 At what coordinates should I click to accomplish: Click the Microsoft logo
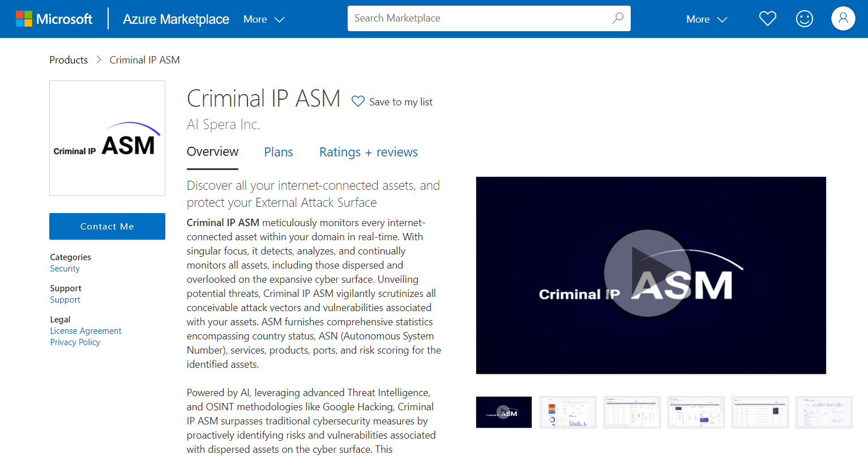54,19
